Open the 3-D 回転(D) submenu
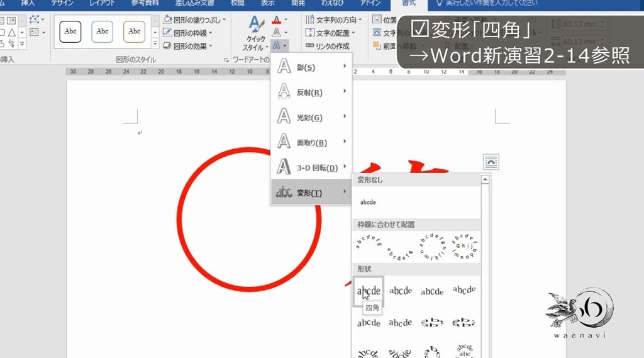644x358 pixels. [311, 167]
